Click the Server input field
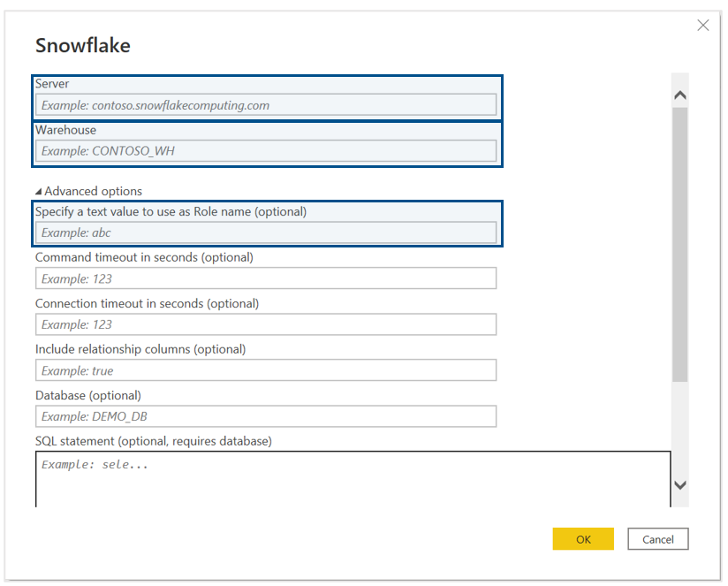 266,105
